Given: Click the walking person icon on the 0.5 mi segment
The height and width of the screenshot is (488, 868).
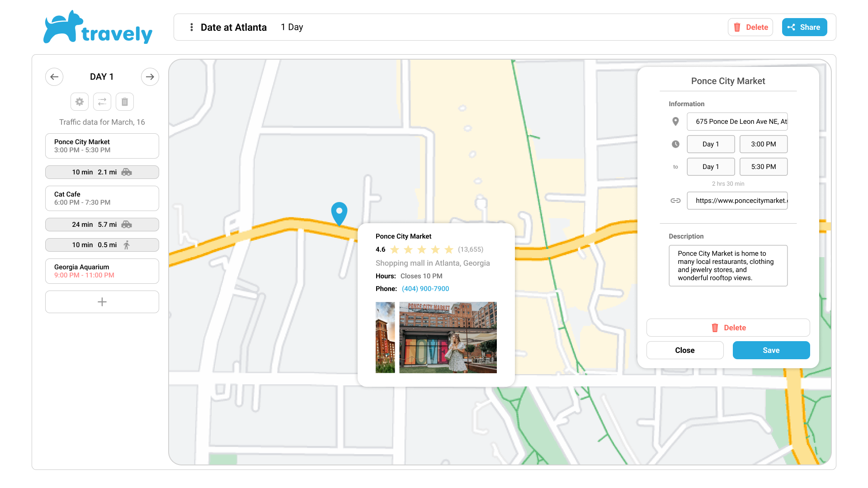Looking at the screenshot, I should tap(126, 244).
